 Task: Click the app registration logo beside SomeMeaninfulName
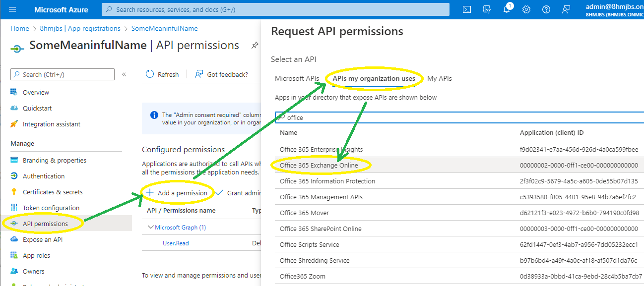click(17, 48)
